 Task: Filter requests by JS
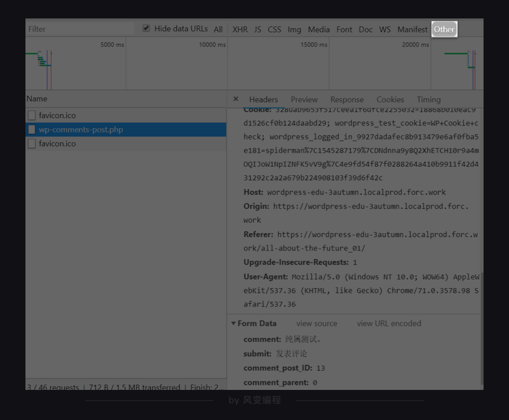click(x=257, y=29)
